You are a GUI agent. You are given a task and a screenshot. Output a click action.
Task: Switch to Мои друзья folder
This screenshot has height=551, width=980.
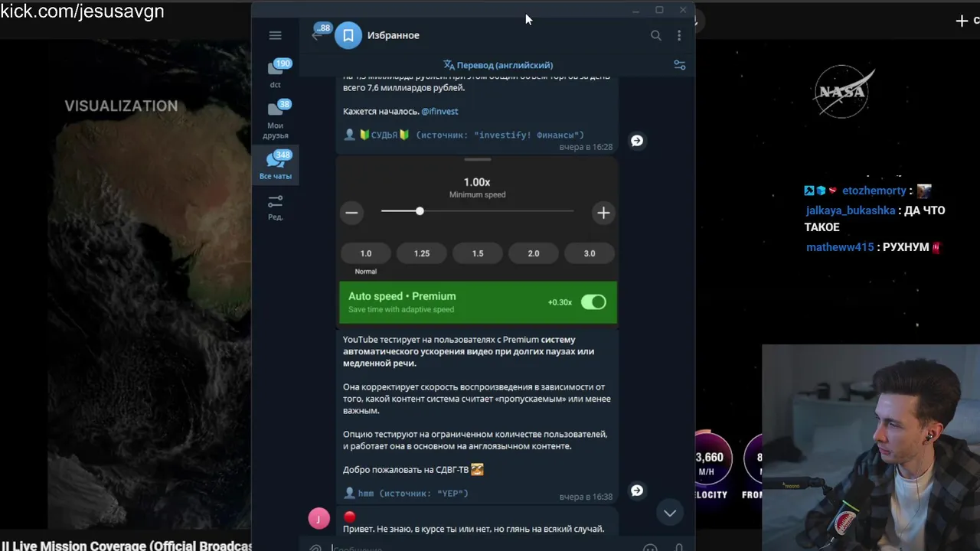coord(276,119)
